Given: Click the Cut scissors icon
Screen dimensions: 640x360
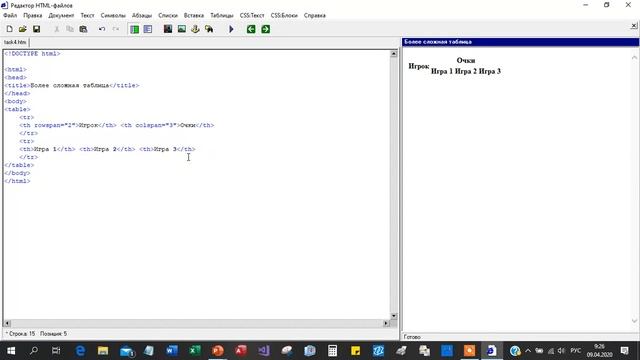Looking at the screenshot, I should tap(56, 29).
